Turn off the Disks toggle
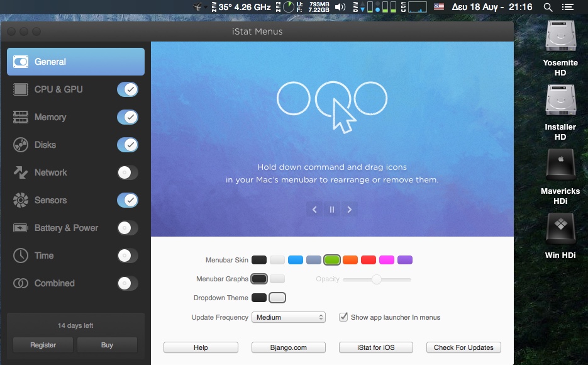This screenshot has height=365, width=588. click(128, 145)
